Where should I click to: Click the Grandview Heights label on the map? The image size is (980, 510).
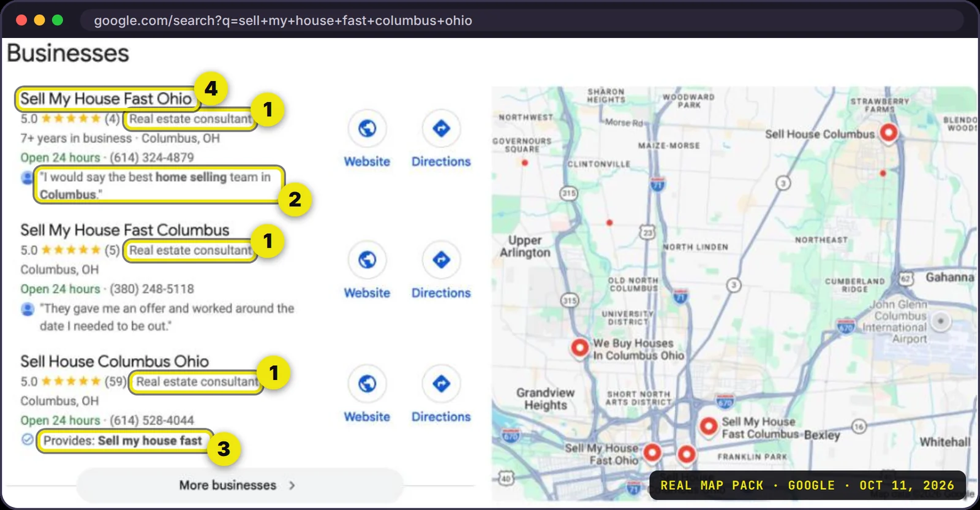coord(545,399)
